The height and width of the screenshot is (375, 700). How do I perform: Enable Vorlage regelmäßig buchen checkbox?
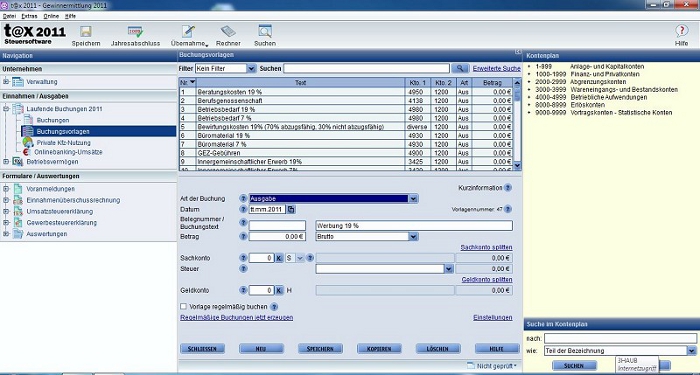pos(183,307)
